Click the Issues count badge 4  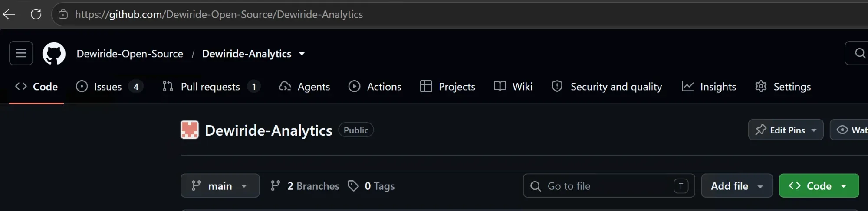136,87
